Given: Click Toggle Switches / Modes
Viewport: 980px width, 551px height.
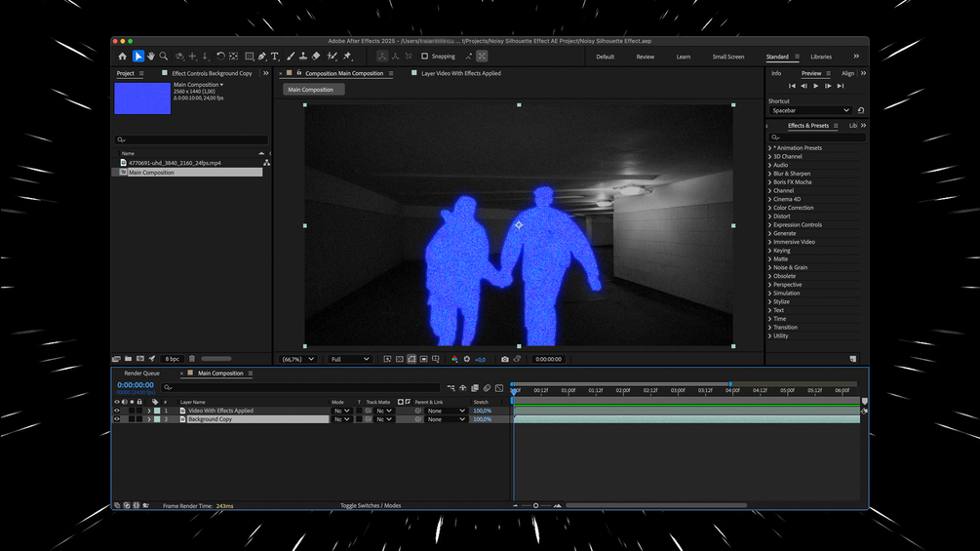Looking at the screenshot, I should coord(371,505).
